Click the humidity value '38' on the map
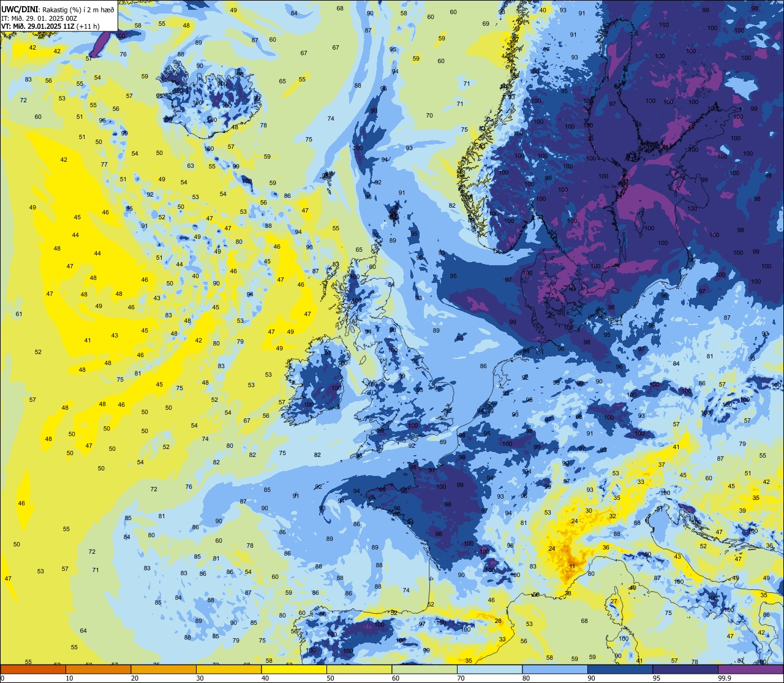 (568, 593)
